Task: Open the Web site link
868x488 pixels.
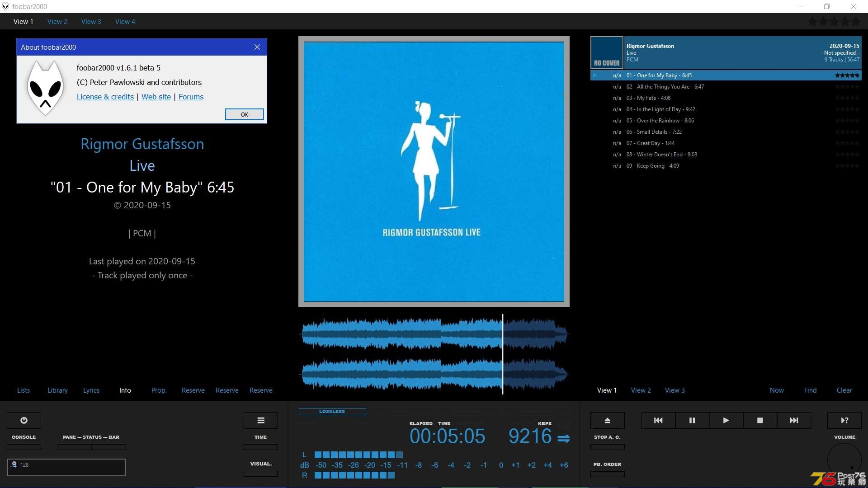Action: [x=156, y=97]
